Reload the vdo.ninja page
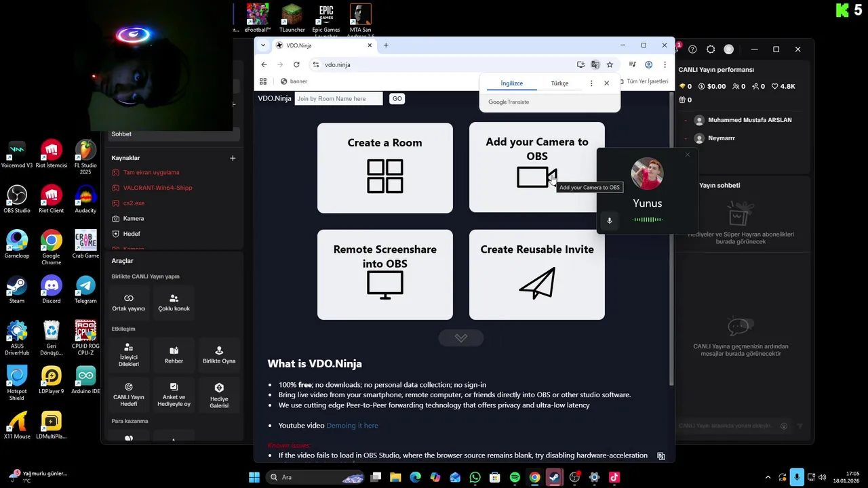 296,64
